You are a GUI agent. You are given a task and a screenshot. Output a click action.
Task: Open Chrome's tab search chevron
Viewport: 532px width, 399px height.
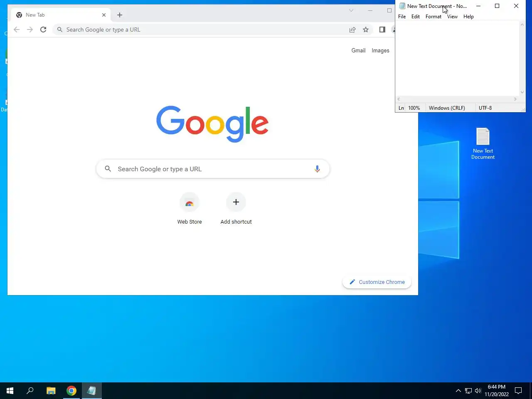pos(351,10)
